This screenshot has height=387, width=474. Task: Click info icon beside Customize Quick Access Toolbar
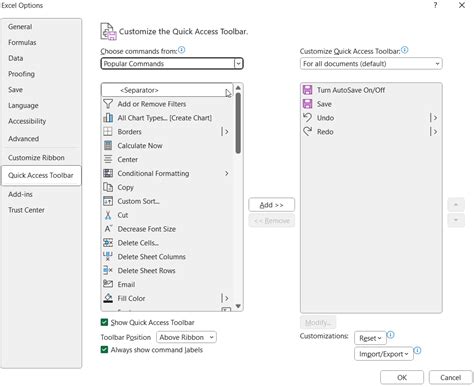[x=404, y=50]
